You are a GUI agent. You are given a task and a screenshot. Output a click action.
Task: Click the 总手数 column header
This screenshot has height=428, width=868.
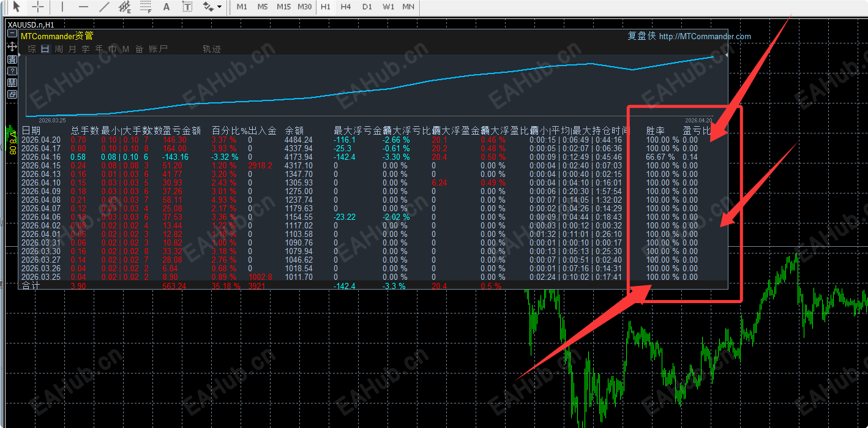(x=85, y=130)
